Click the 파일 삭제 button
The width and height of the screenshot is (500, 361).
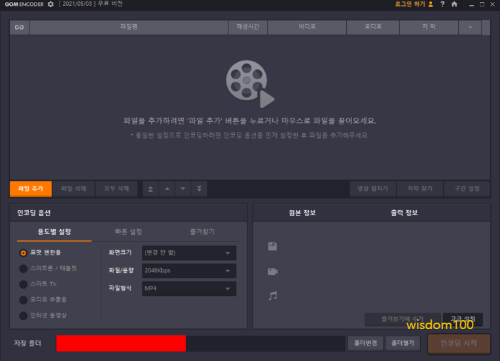pyautogui.click(x=74, y=189)
